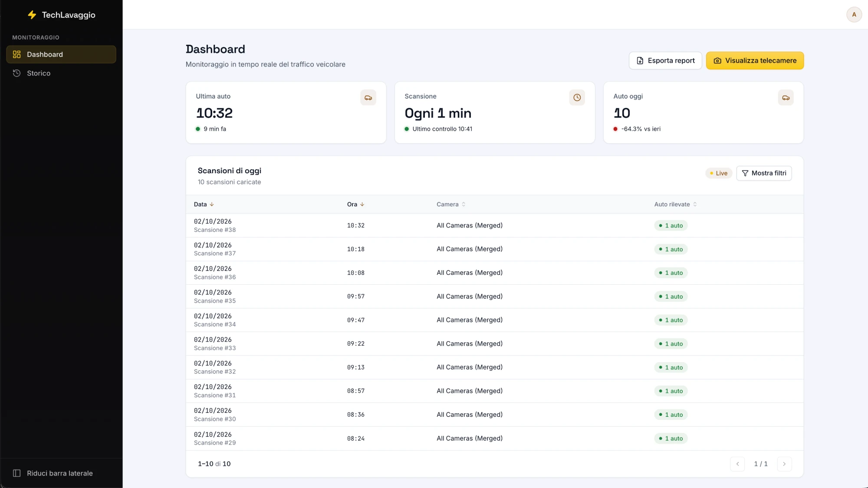
Task: Click the 10:32 Ultima auto value
Action: click(x=214, y=113)
